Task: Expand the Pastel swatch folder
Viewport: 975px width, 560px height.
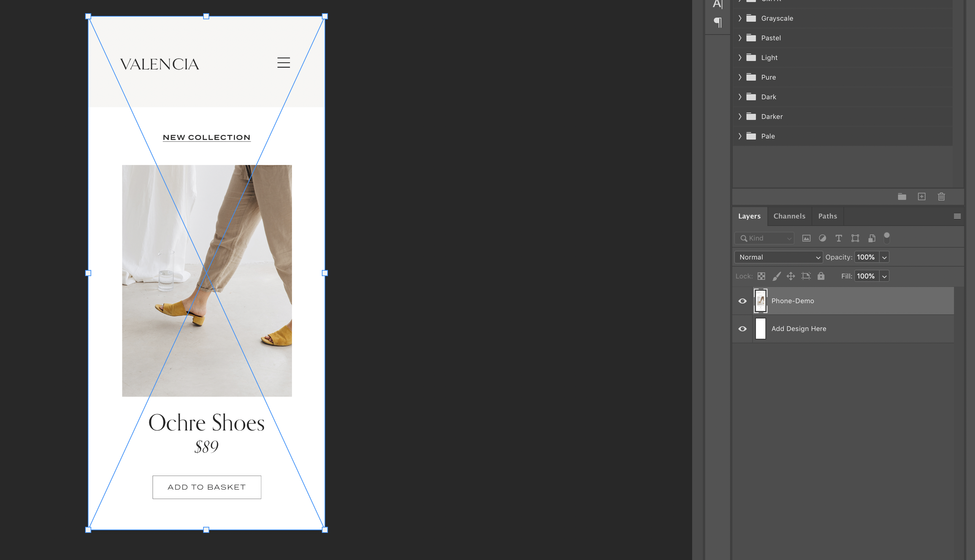Action: [739, 38]
